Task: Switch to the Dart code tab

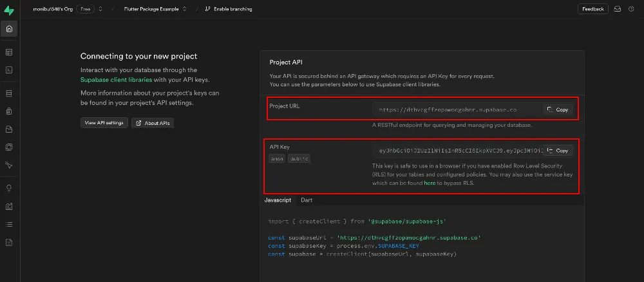Action: 307,200
